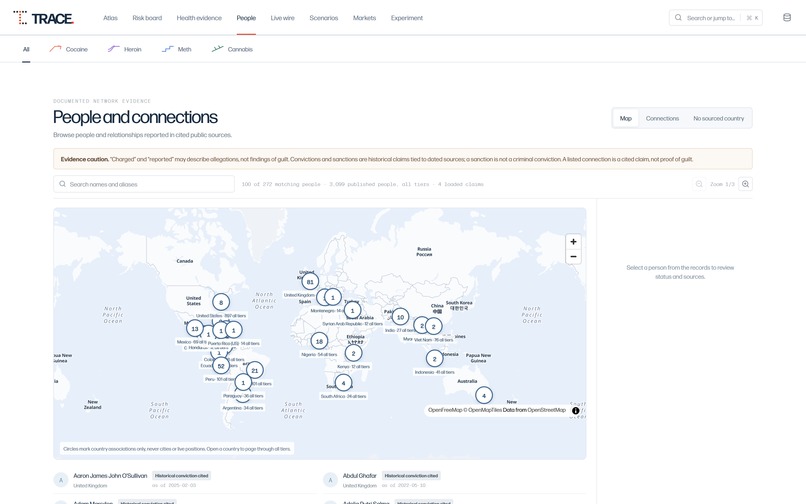Click OpenMapTiles attribution link
The image size is (806, 504).
click(x=485, y=410)
